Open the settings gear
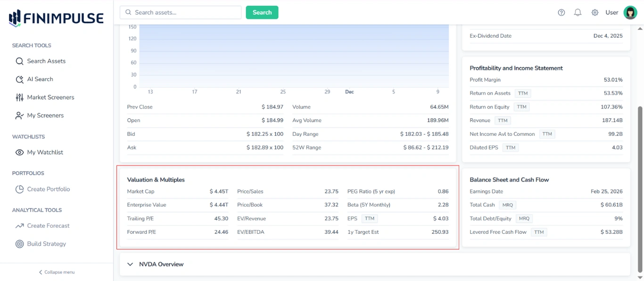644x281 pixels. 594,12
